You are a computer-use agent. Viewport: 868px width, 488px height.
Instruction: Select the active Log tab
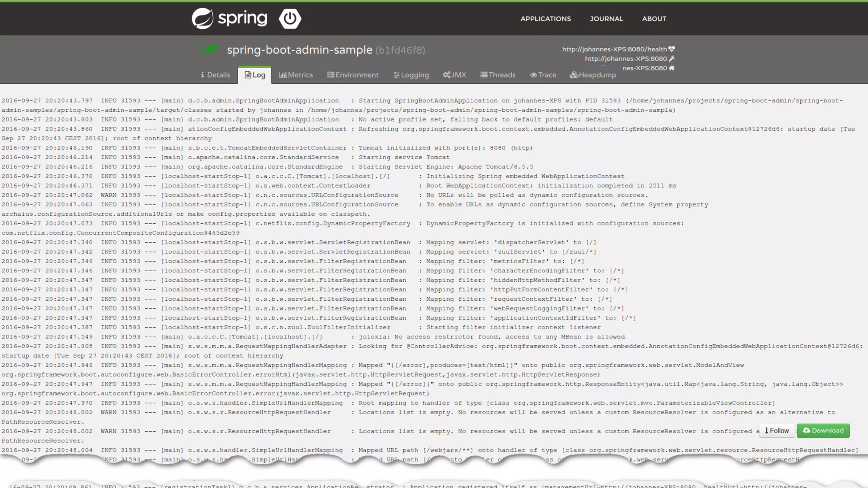255,75
